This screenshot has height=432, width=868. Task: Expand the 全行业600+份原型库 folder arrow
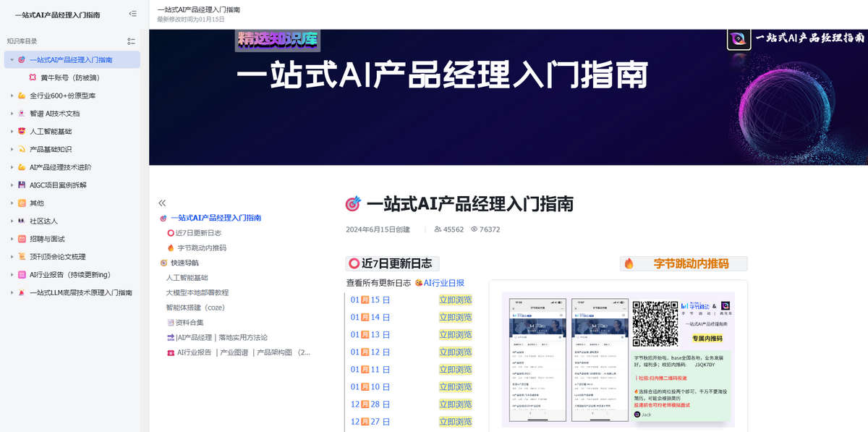click(x=12, y=96)
